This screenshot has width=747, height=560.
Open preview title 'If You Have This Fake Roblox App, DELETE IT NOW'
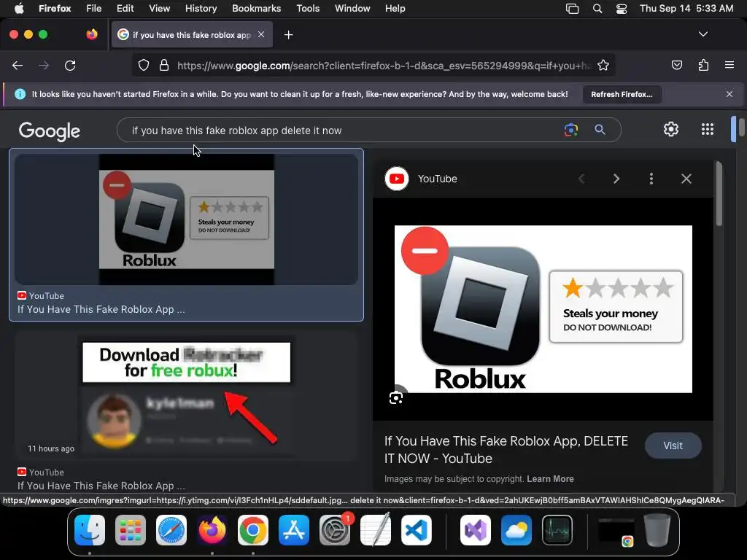(x=506, y=449)
